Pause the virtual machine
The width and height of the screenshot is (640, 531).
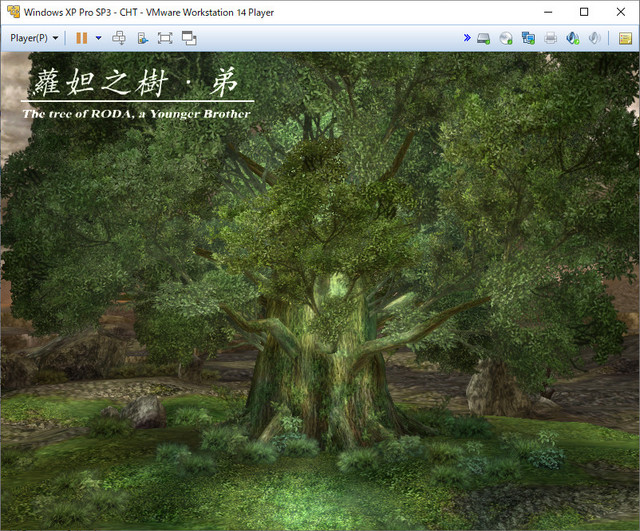82,38
